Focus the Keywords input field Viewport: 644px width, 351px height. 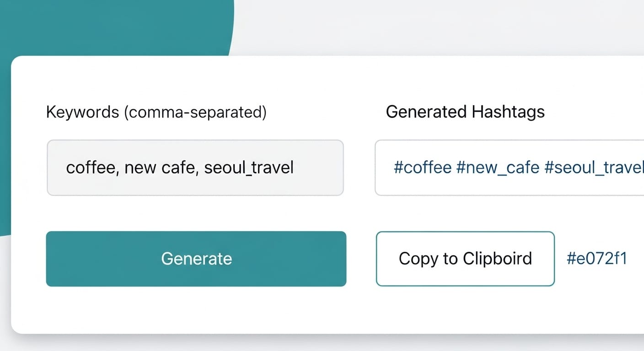click(195, 168)
